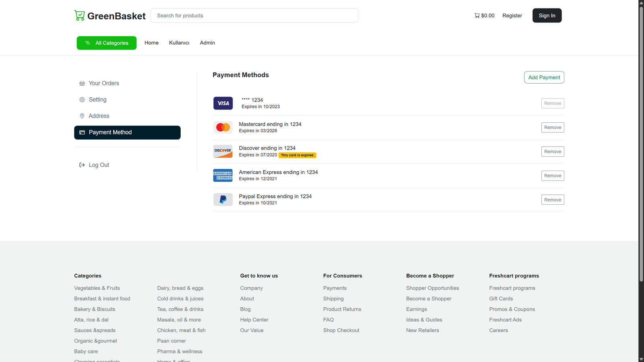Image resolution: width=644 pixels, height=362 pixels.
Task: Expand the All Categories dropdown
Action: click(107, 43)
